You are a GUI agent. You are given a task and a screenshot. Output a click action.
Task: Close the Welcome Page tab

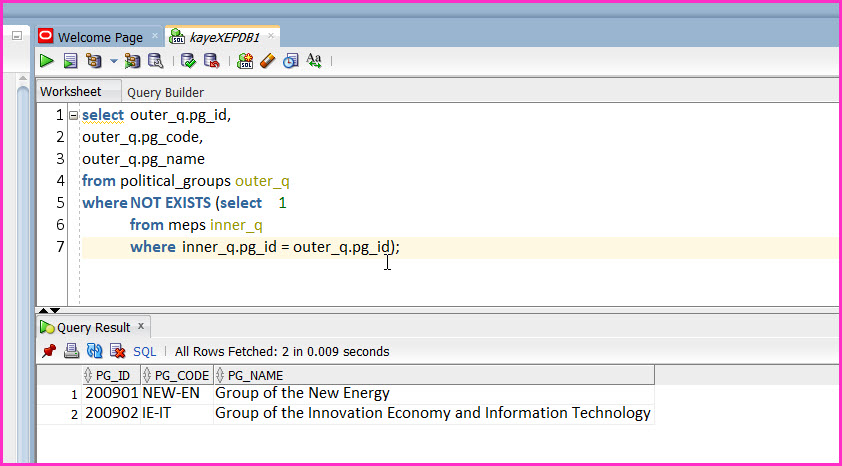click(155, 36)
